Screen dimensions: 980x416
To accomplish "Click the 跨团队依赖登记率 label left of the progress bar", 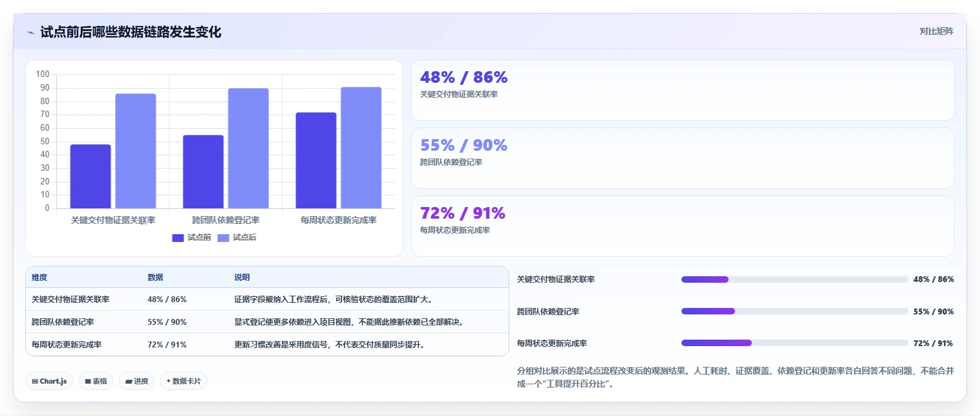I will coord(548,311).
